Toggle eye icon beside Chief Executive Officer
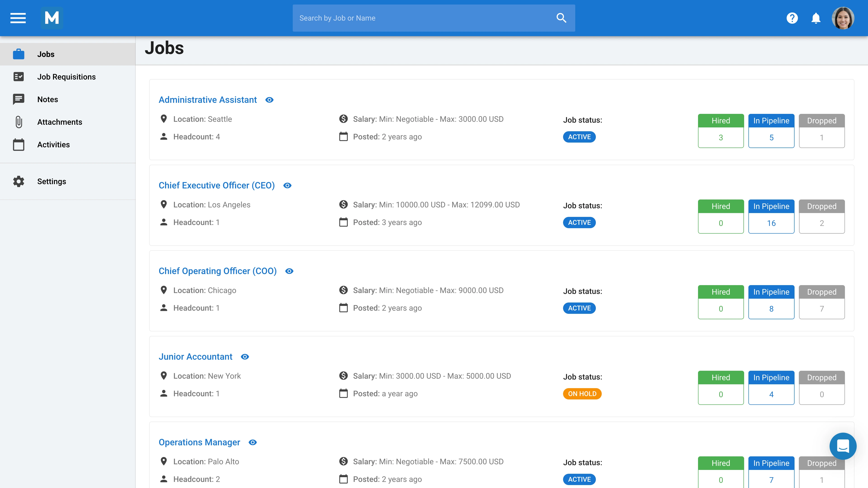The height and width of the screenshot is (488, 868). (287, 185)
